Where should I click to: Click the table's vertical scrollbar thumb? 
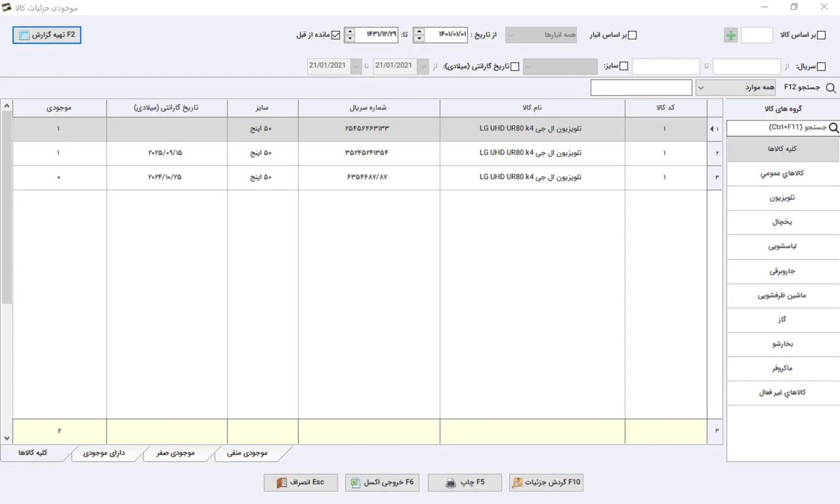pos(6,207)
